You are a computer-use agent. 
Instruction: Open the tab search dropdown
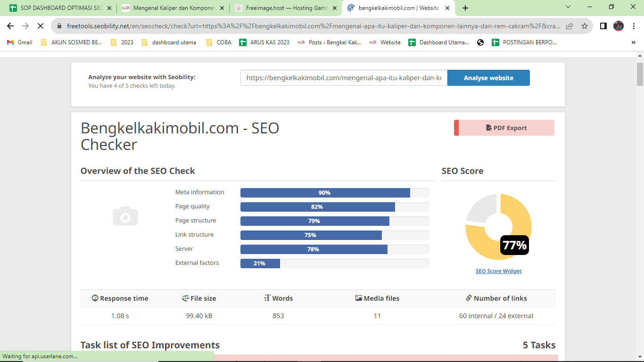tap(568, 7)
